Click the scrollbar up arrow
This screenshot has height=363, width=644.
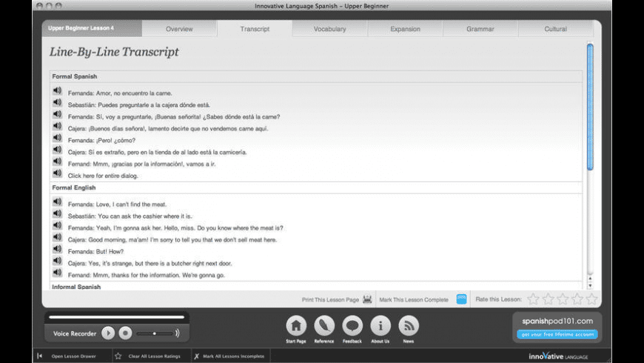point(590,279)
